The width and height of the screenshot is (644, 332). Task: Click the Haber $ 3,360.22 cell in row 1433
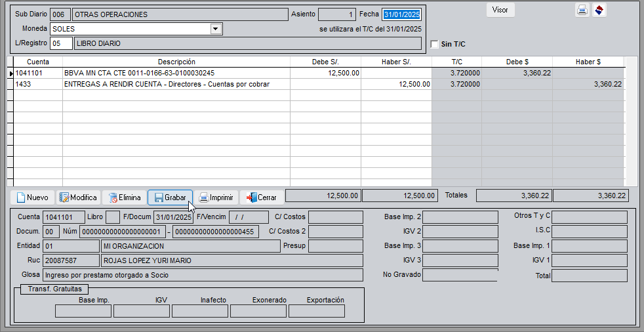588,84
